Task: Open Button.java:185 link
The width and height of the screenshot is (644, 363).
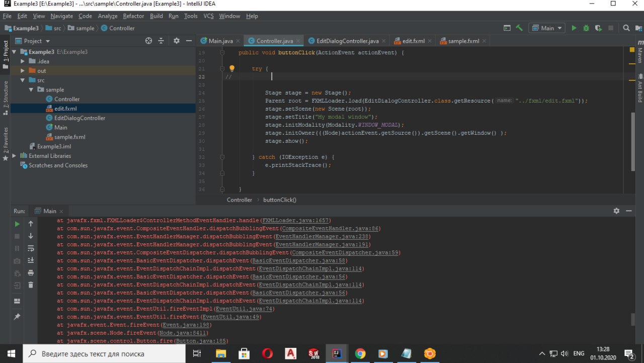Action: click(200, 341)
